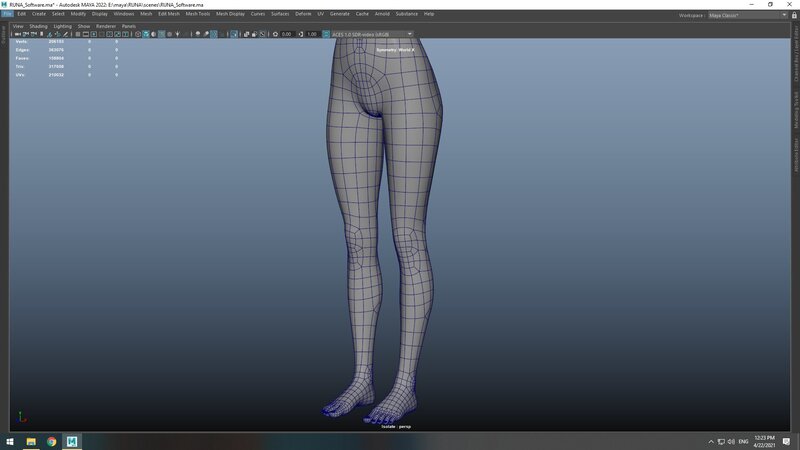Click the gamma reset icon in panel toolbar
The width and height of the screenshot is (800, 450).
pos(300,34)
